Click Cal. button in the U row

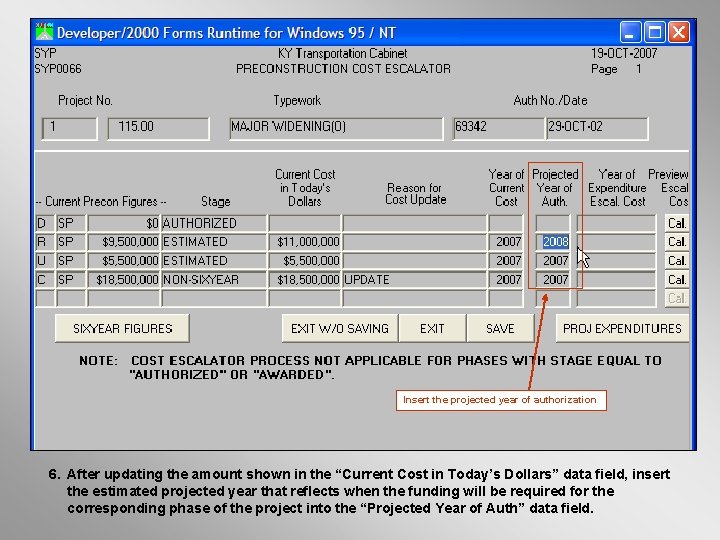(677, 261)
